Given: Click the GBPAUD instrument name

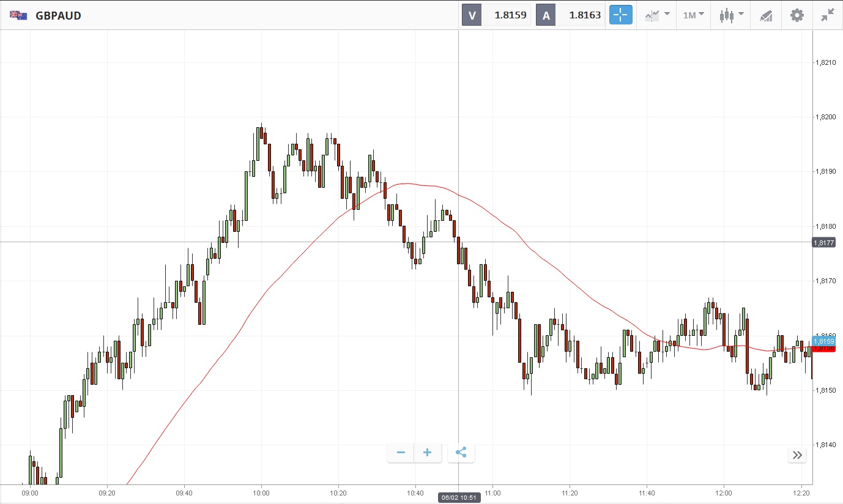Looking at the screenshot, I should coord(58,15).
